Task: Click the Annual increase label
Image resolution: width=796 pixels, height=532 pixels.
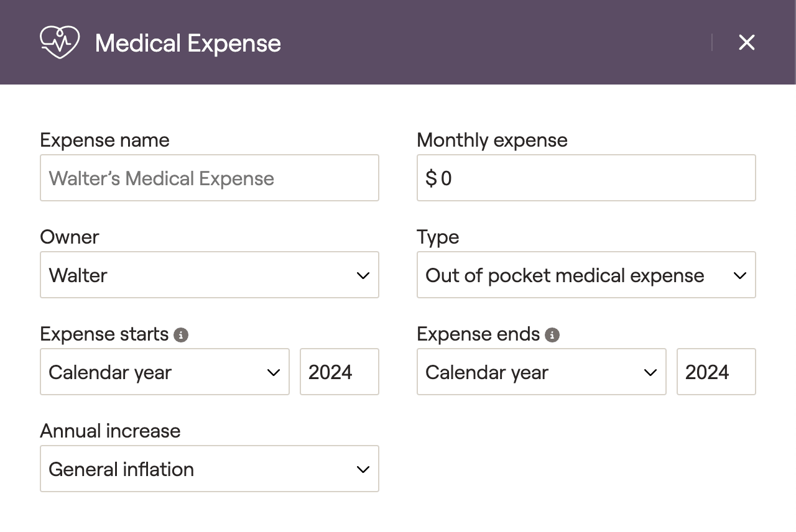Action: coord(110,431)
